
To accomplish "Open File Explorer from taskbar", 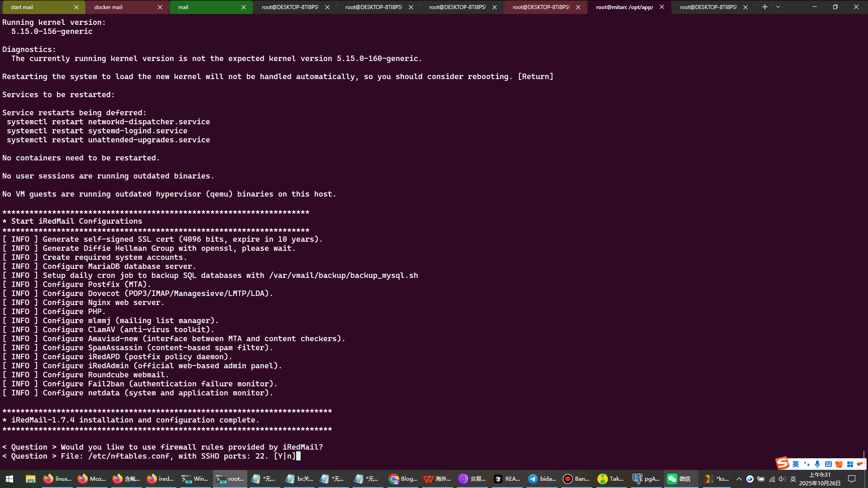I will click(30, 479).
